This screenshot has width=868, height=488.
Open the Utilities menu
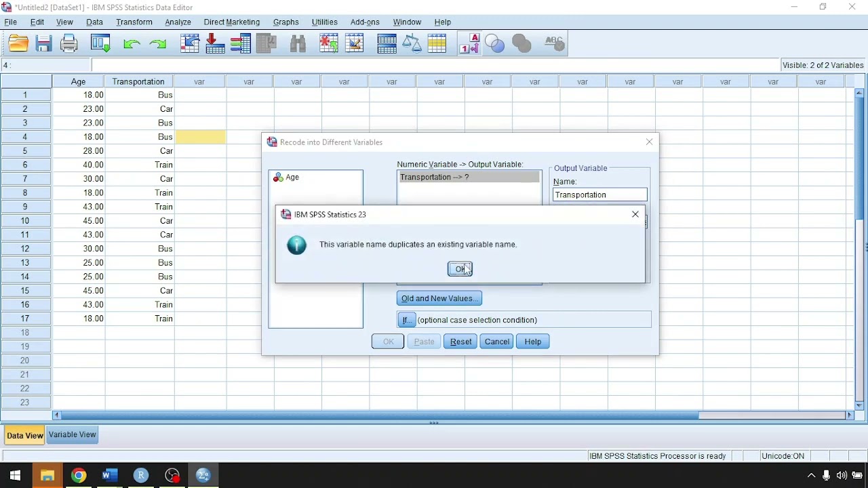coord(325,22)
